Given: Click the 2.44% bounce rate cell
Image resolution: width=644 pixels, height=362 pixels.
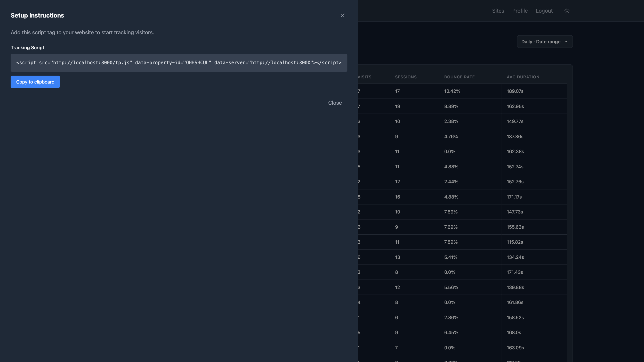Looking at the screenshot, I should coord(451,182).
